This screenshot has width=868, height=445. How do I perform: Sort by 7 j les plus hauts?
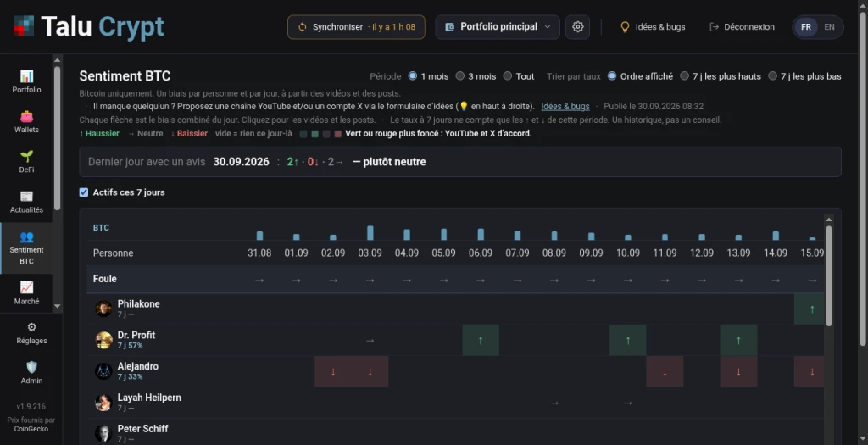coord(684,75)
